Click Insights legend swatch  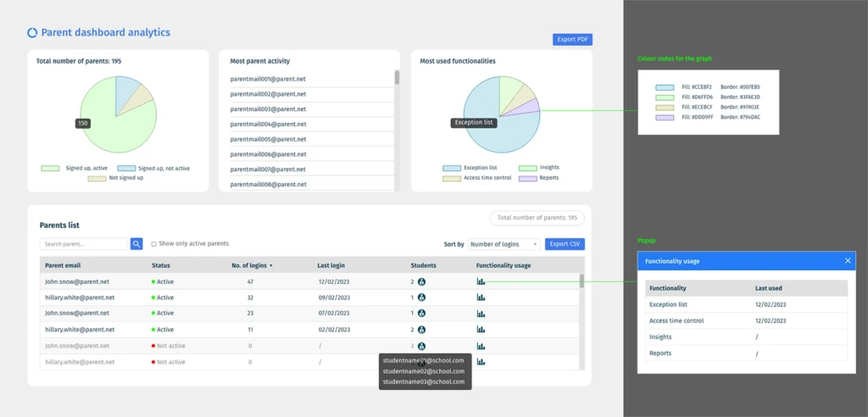[528, 168]
